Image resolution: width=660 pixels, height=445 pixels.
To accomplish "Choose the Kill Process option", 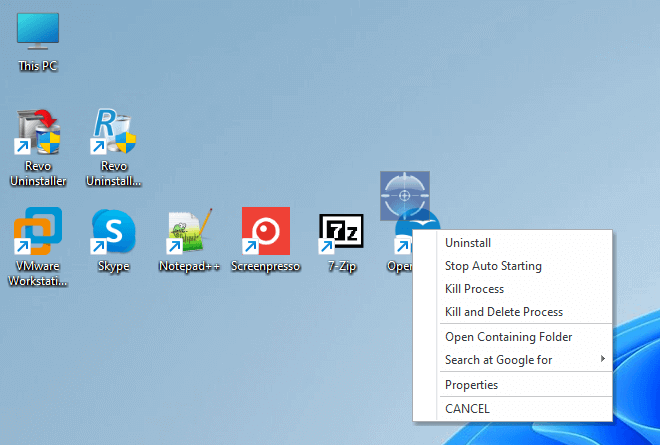I will click(x=474, y=289).
